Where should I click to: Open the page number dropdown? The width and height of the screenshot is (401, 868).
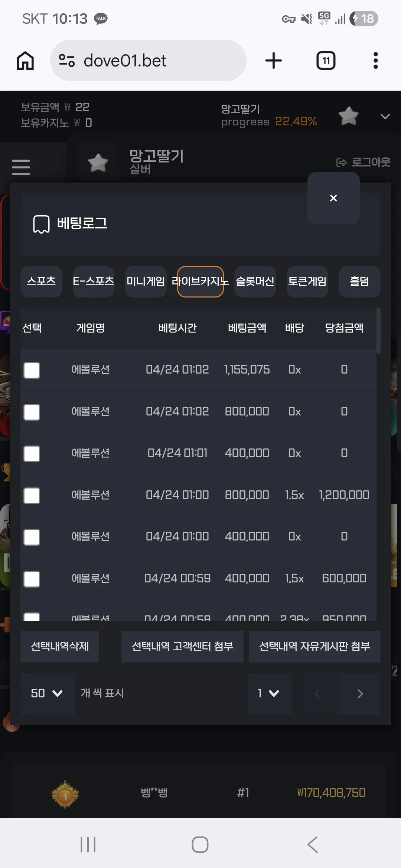pos(269,693)
